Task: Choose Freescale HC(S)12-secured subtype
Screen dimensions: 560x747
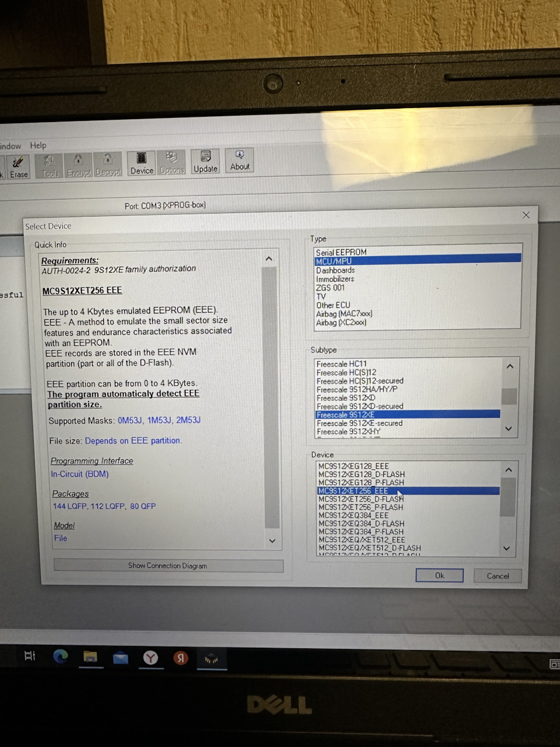Action: (408, 381)
